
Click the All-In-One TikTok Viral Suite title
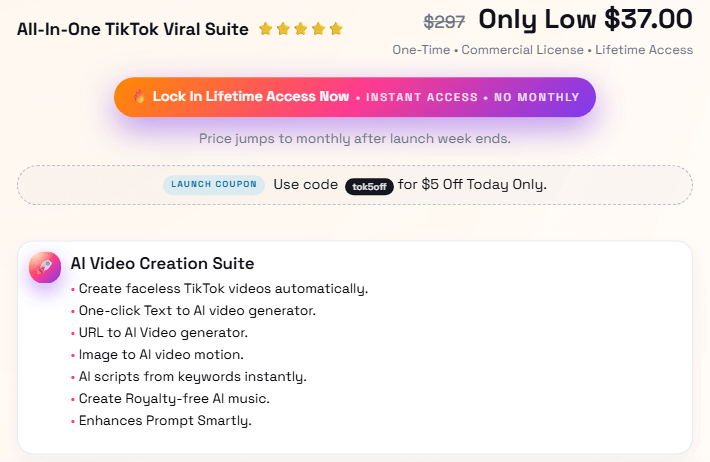(133, 29)
